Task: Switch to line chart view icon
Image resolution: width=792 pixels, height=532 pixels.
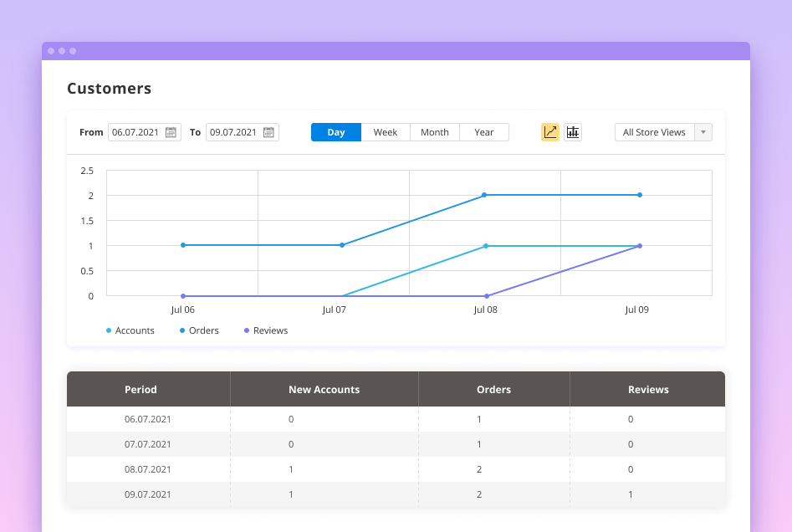Action: click(x=550, y=132)
